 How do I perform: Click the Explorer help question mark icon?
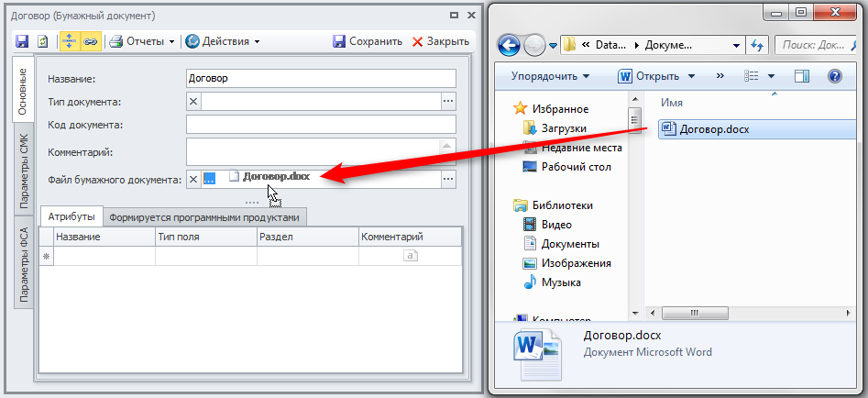click(834, 76)
